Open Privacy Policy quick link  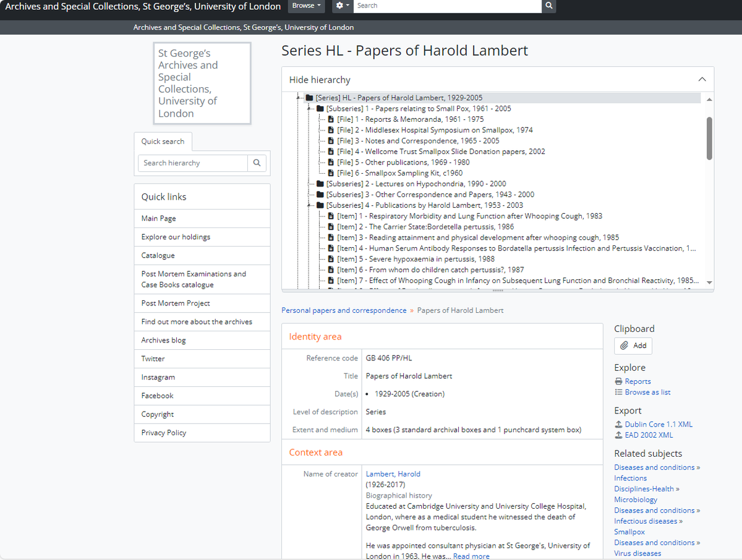pos(202,433)
